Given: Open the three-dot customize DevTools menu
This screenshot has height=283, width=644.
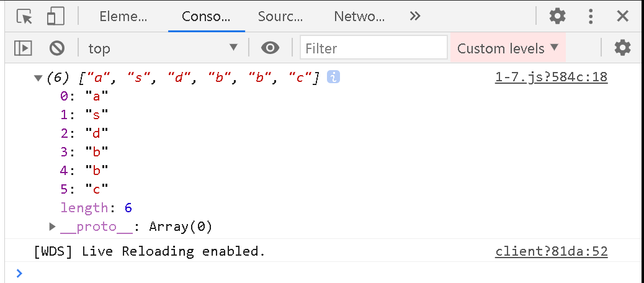Looking at the screenshot, I should click(591, 16).
